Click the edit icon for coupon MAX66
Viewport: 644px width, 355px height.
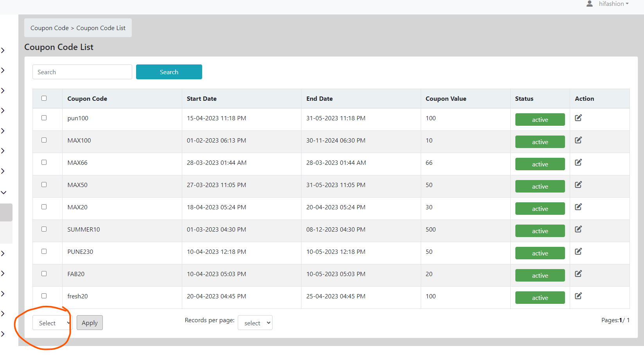coord(578,162)
